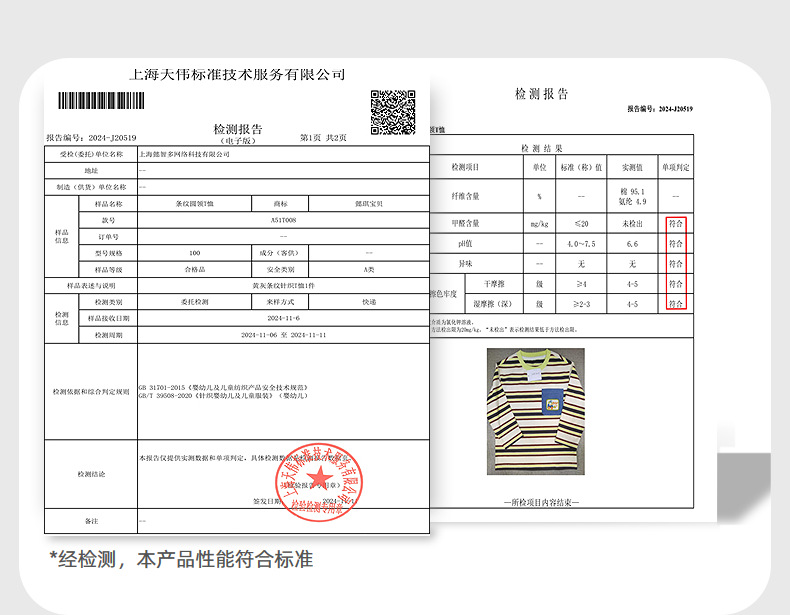Screen dimensions: 790x615
Task: Click description 黄灰条纹针织T恤1件
Action: point(283,286)
